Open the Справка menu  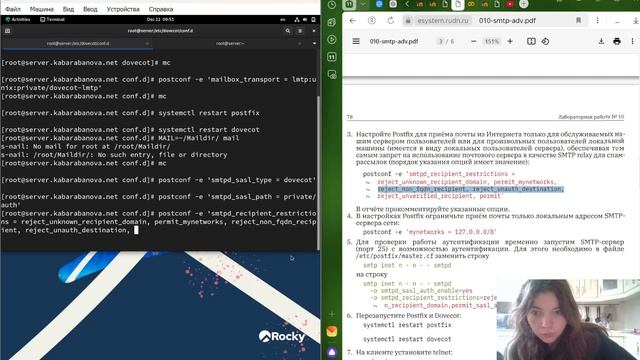[161, 9]
